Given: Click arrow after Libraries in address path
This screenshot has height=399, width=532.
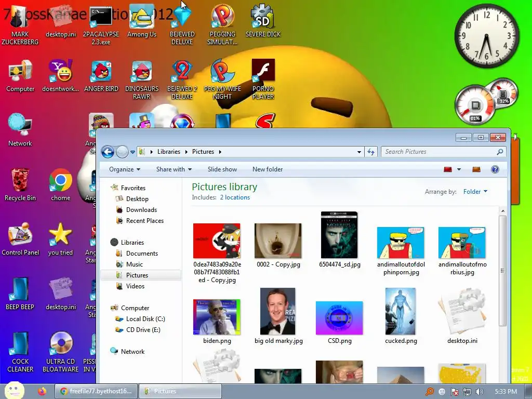Looking at the screenshot, I should 187,152.
